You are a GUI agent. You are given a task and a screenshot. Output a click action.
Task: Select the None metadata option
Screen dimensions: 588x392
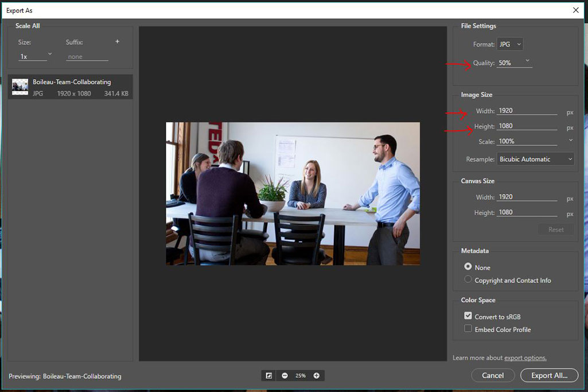[x=468, y=266]
